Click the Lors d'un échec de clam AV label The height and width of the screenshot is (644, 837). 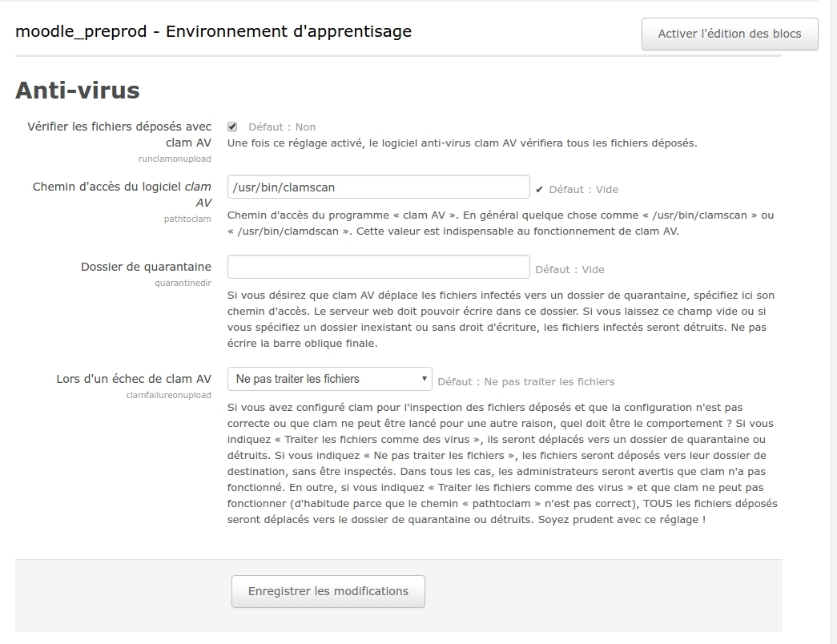coord(134,379)
